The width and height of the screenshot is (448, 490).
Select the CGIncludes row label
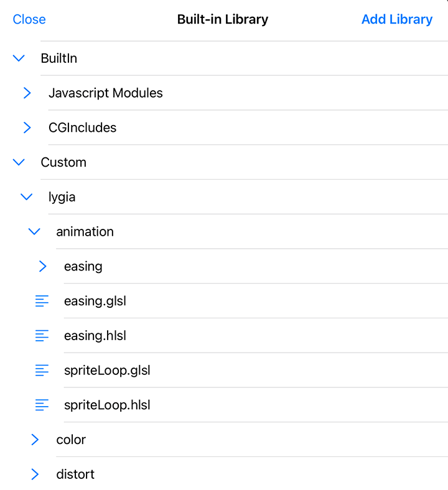click(82, 127)
